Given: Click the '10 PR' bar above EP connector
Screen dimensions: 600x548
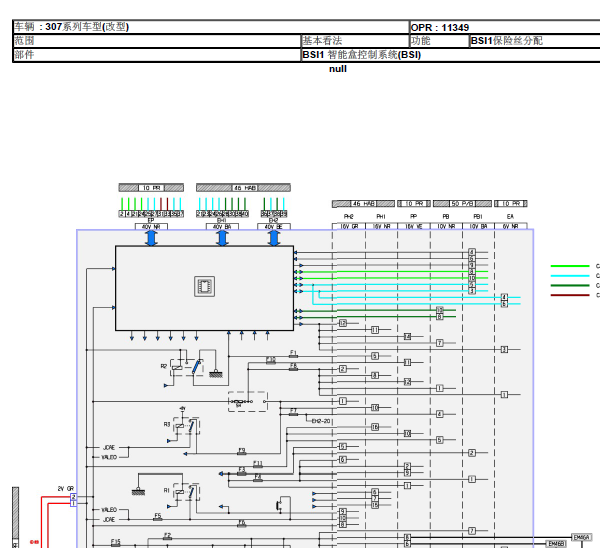Looking at the screenshot, I should pos(151,188).
